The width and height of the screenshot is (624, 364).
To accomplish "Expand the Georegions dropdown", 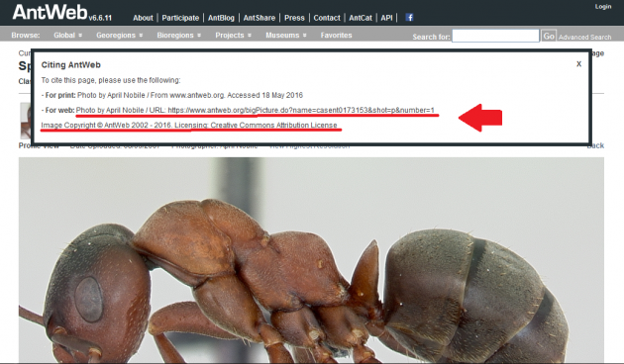I will tap(119, 35).
